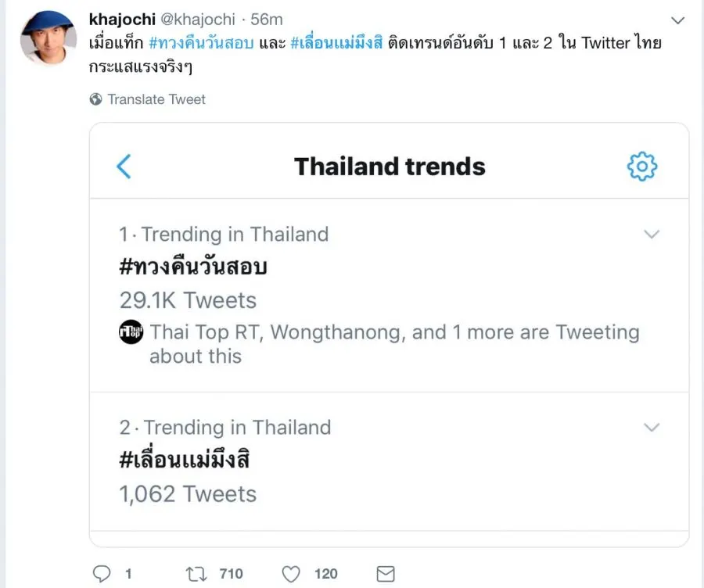Expand options for the number 2 trend
The width and height of the screenshot is (704, 588).
pos(651,427)
